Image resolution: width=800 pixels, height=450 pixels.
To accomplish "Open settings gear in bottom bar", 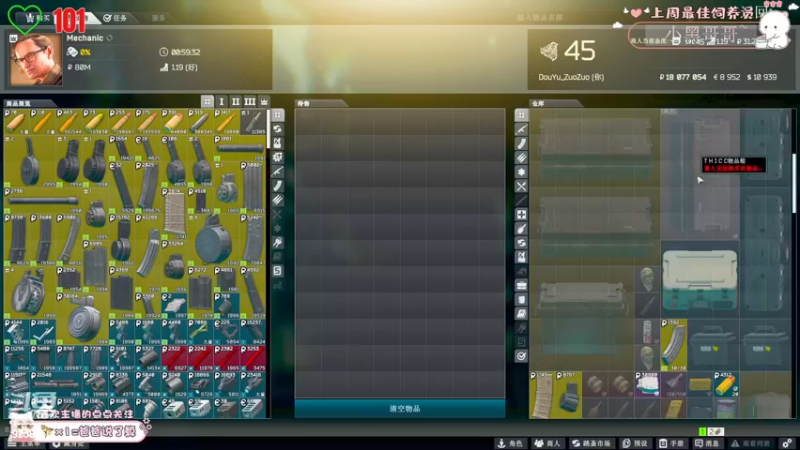I will click(x=787, y=443).
